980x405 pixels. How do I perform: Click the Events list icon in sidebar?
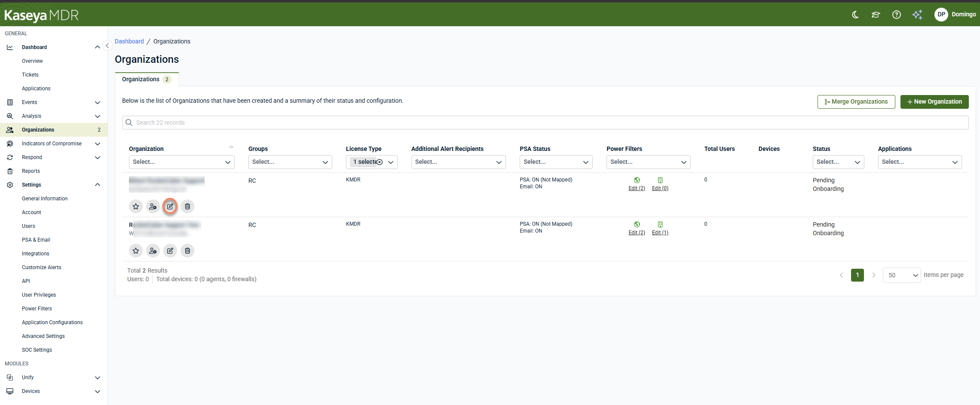(x=10, y=102)
